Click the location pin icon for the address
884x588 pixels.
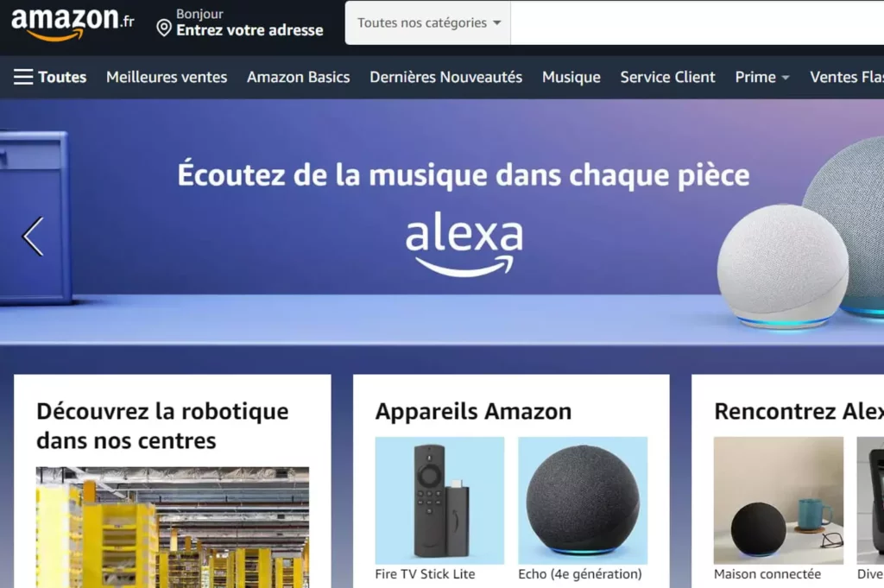point(163,28)
